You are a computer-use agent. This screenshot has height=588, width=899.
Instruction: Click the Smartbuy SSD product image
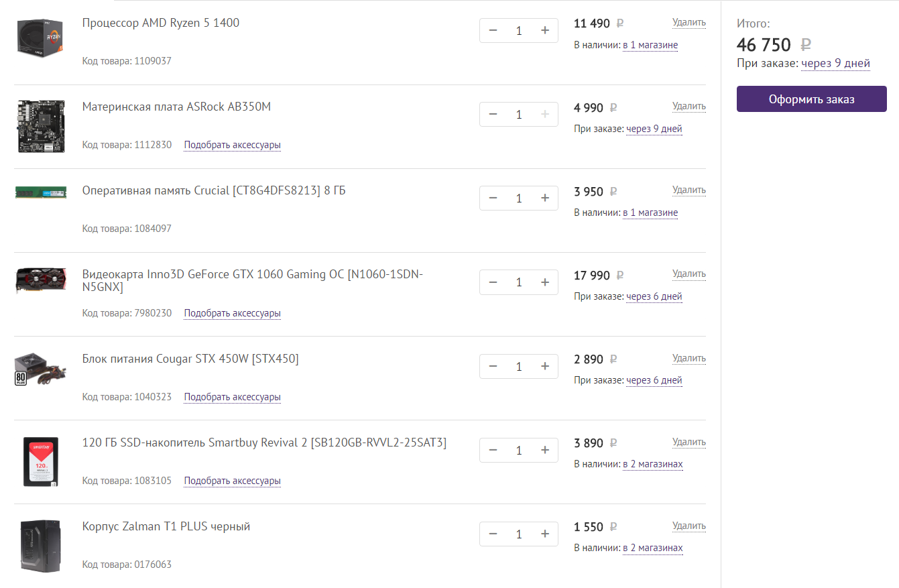click(41, 461)
